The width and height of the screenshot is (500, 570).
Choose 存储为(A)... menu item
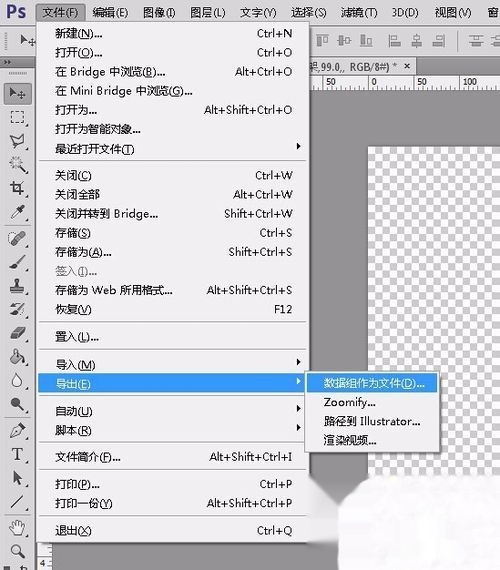[173, 252]
